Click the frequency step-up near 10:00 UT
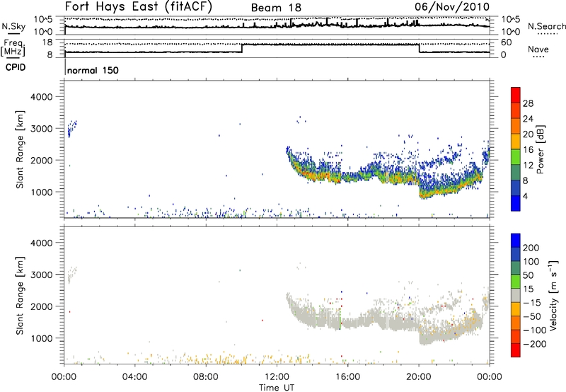This screenshot has width=566, height=392. [242, 48]
